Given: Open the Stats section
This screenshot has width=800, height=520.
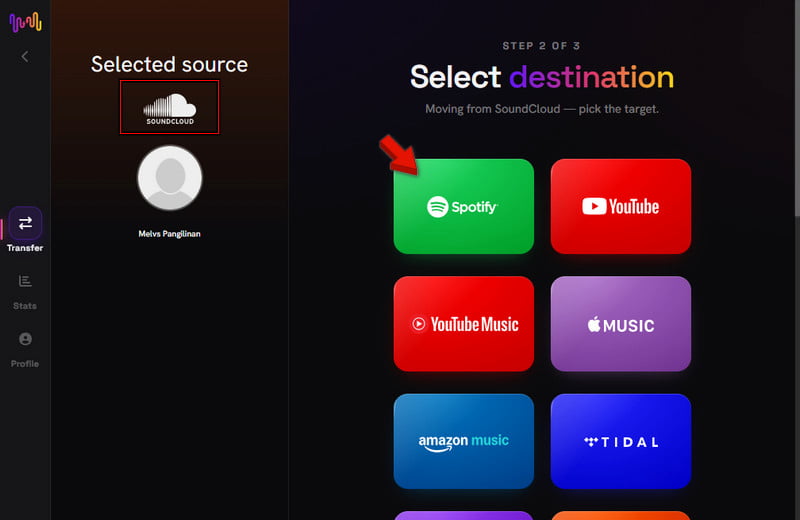Looking at the screenshot, I should (25, 292).
